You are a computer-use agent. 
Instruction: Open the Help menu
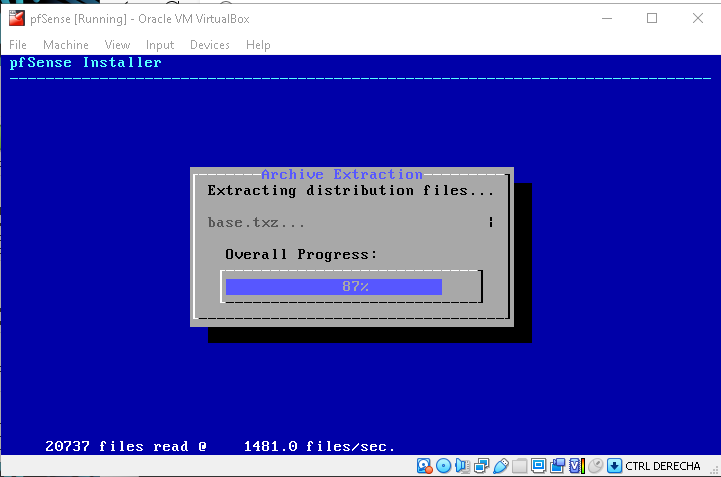click(258, 45)
